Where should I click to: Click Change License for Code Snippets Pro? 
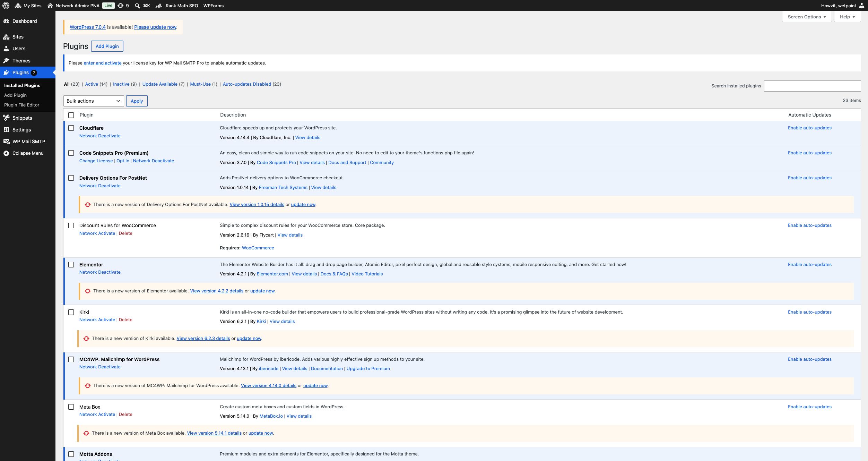click(x=96, y=161)
